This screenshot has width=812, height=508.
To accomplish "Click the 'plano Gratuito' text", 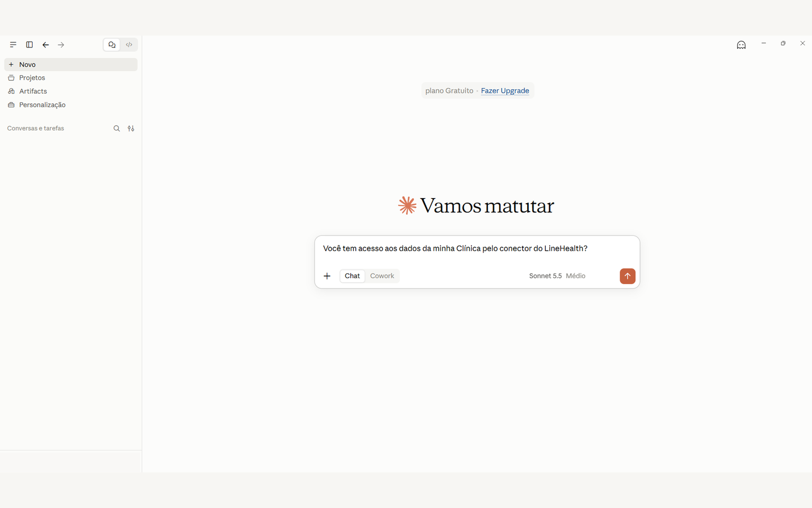I will click(x=449, y=91).
